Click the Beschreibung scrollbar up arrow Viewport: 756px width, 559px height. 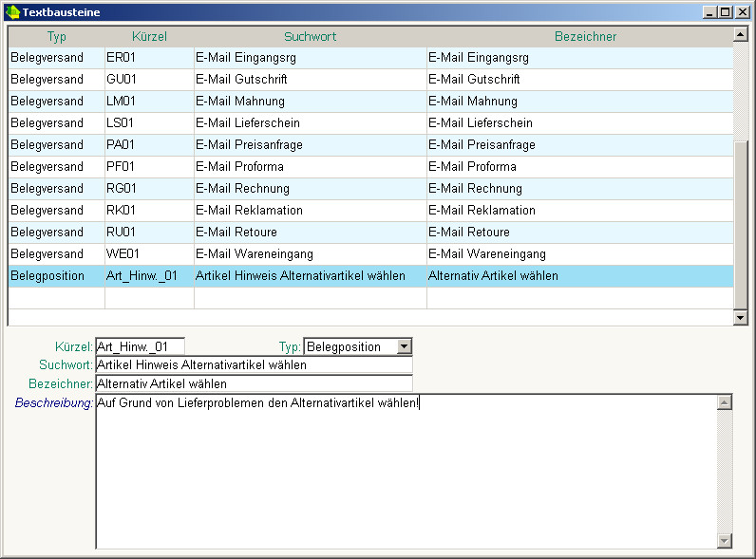(724, 402)
